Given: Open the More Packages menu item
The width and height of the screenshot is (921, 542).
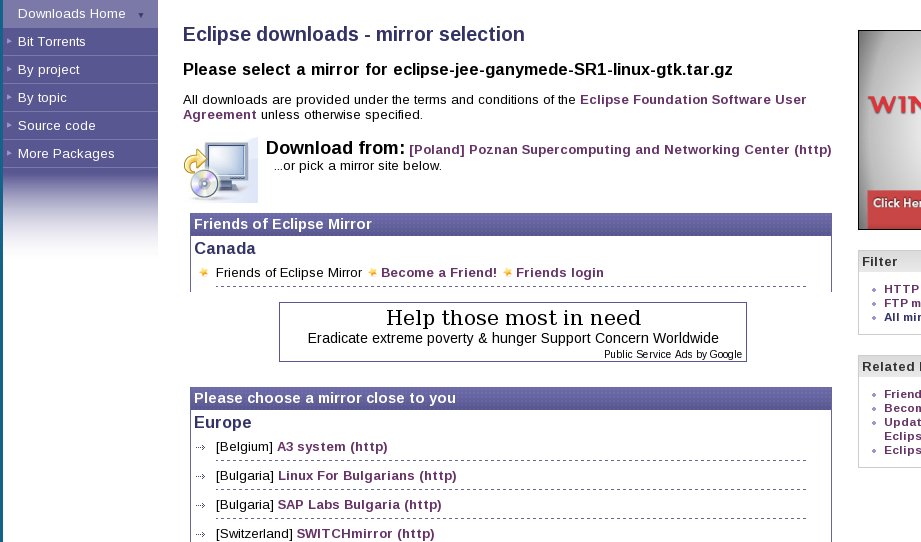Looking at the screenshot, I should point(65,154).
